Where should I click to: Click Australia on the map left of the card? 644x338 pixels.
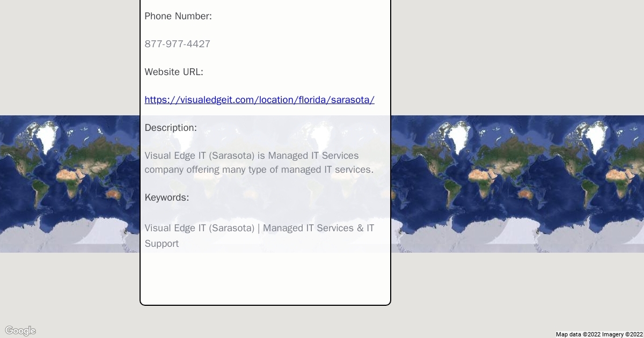click(x=113, y=193)
